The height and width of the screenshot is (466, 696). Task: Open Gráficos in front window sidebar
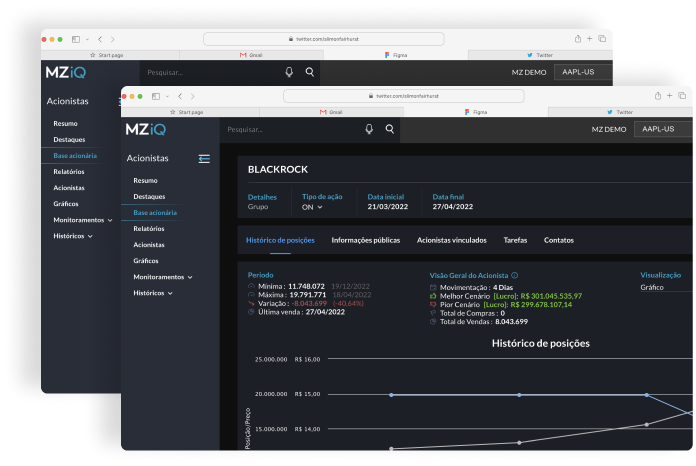[x=146, y=261]
